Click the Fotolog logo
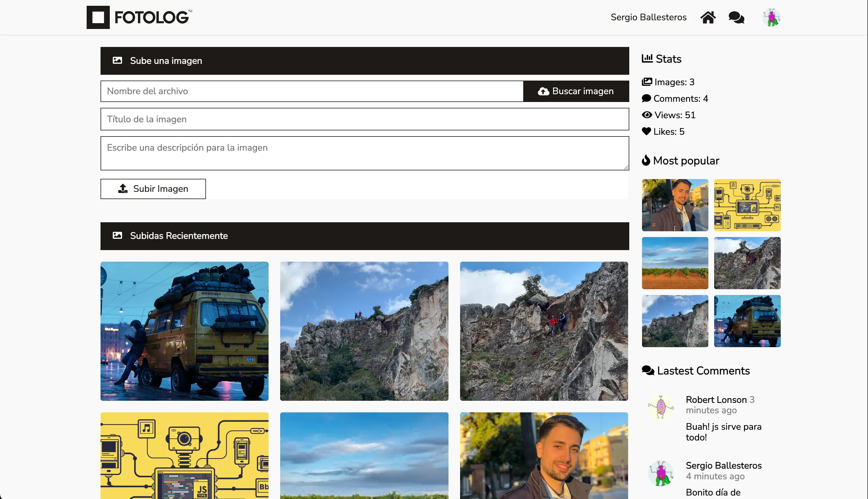The height and width of the screenshot is (499, 868). pos(139,17)
